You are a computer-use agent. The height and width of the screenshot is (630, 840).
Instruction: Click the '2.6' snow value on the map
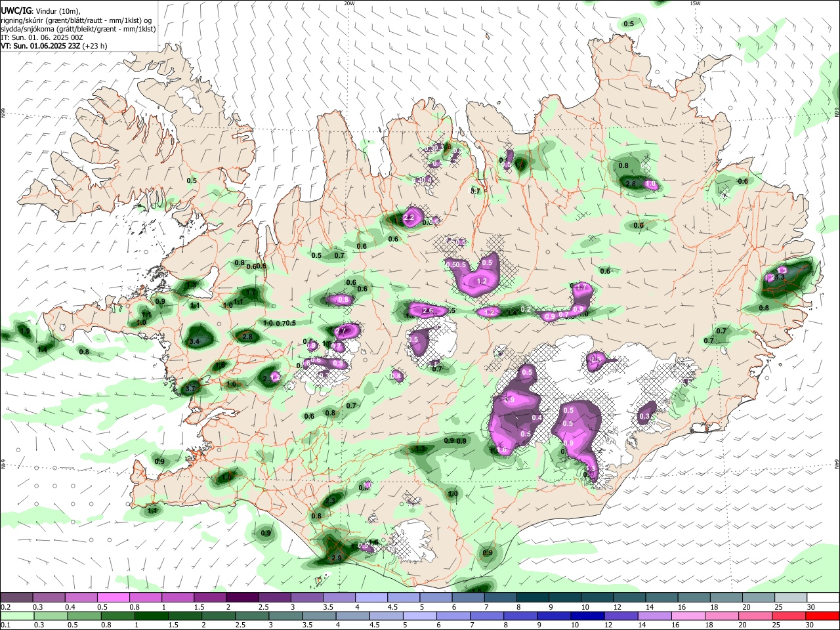428,310
